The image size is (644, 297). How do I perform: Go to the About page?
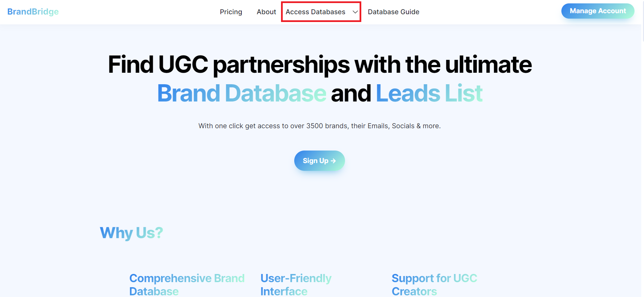point(266,12)
